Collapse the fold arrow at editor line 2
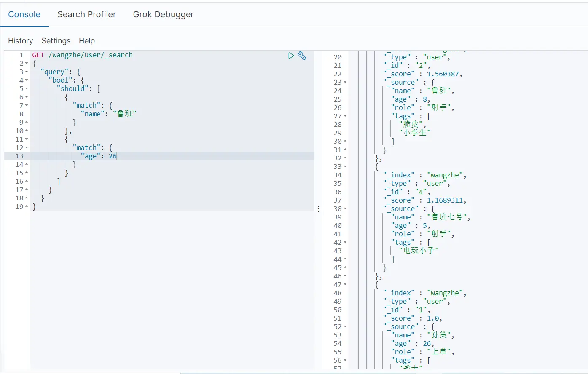 click(x=27, y=64)
